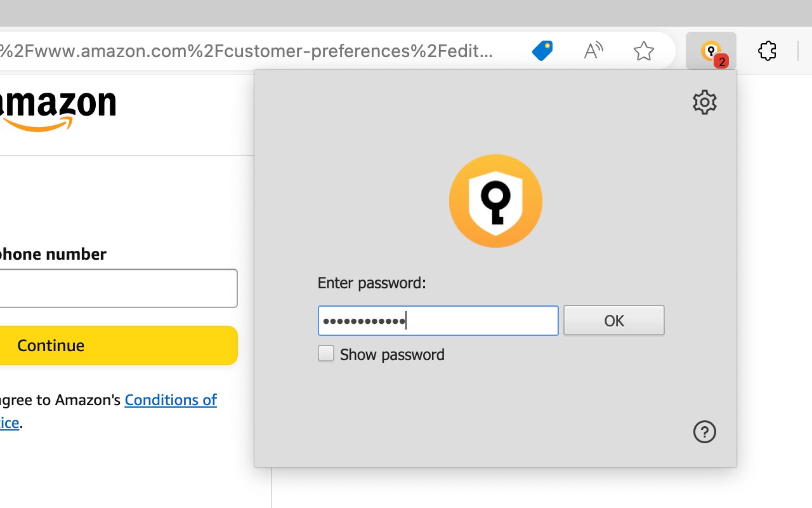Click the 'Enter password:' label
Screen dimensions: 812x508
372,283
